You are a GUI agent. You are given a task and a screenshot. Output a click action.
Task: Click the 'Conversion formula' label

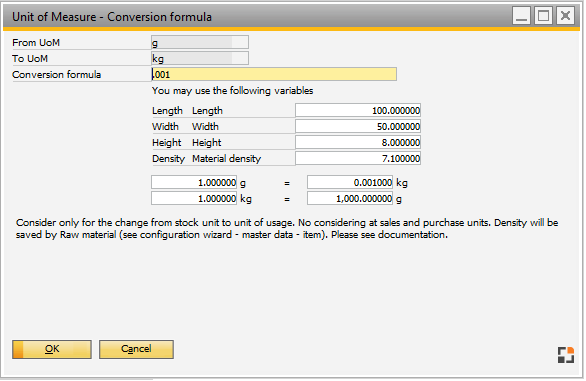pos(56,74)
